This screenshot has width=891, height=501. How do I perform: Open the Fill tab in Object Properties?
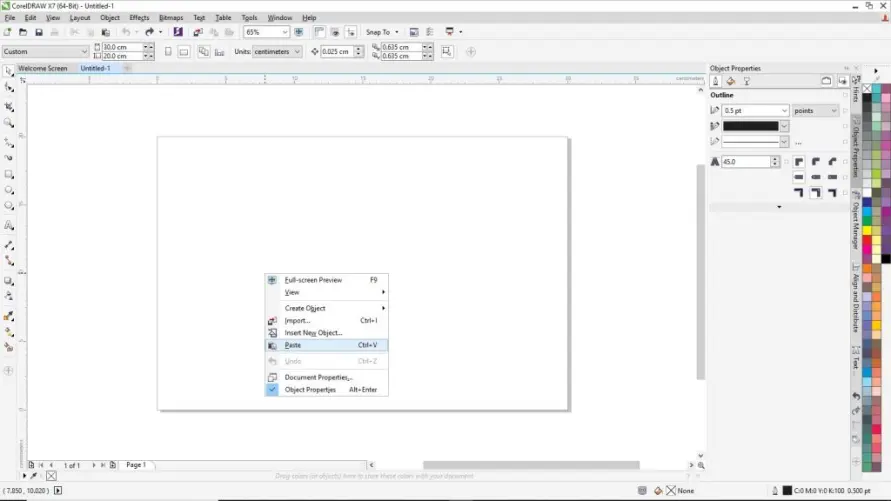click(731, 81)
